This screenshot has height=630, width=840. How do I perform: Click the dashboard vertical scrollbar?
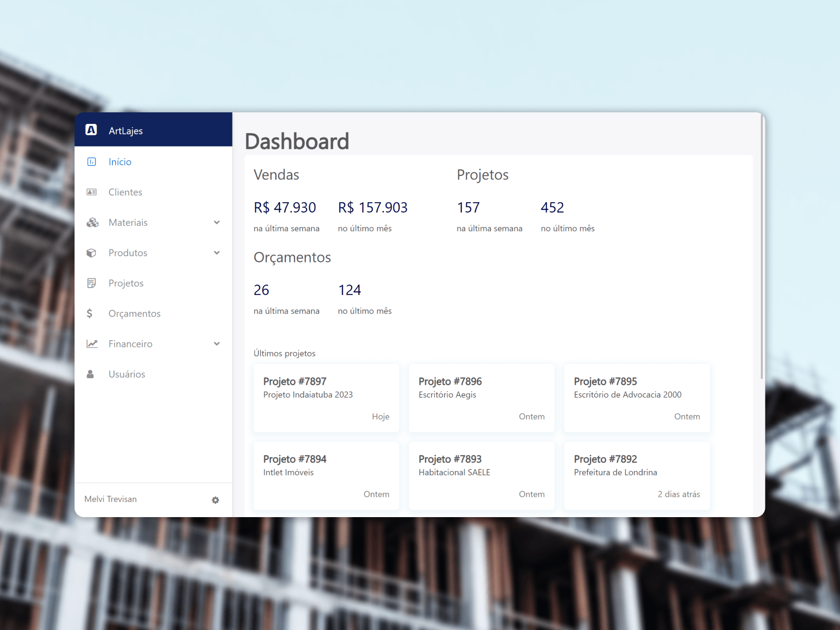762,247
